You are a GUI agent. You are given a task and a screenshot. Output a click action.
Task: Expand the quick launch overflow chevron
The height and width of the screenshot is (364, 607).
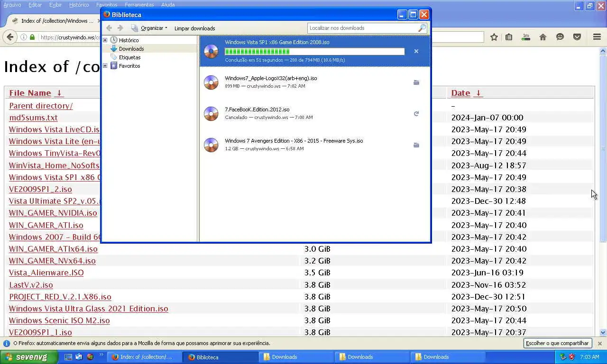click(101, 355)
